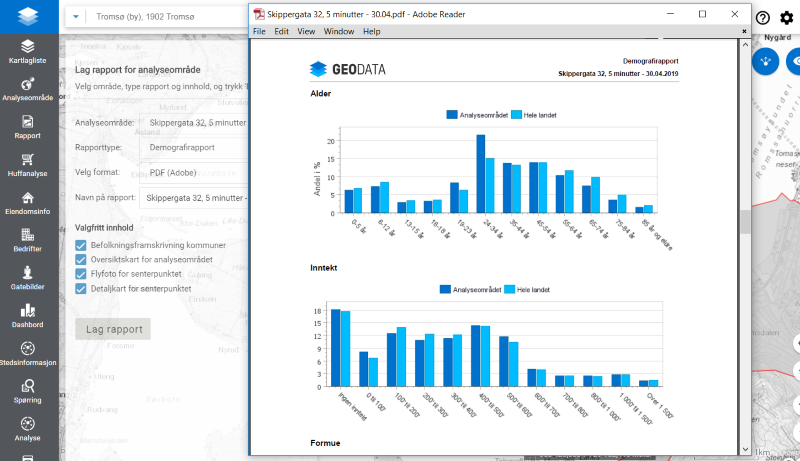Expand the location search dropdown arrow
Image resolution: width=800 pixels, height=461 pixels.
[x=77, y=17]
